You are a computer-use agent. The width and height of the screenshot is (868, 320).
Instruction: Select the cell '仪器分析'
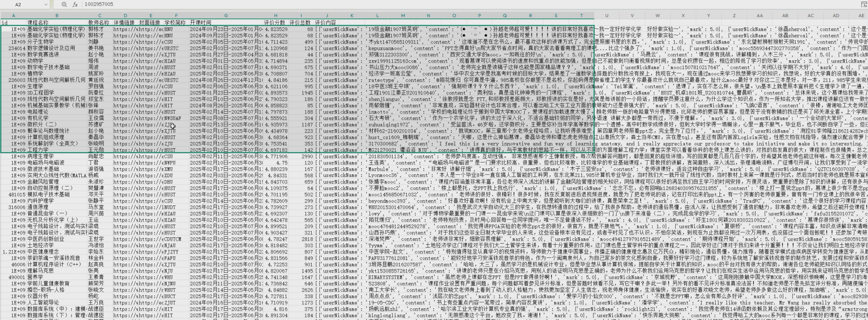57,297
